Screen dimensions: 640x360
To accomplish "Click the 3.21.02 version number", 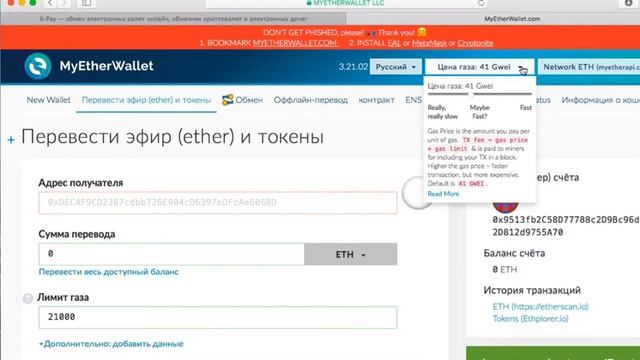I will (x=353, y=67).
